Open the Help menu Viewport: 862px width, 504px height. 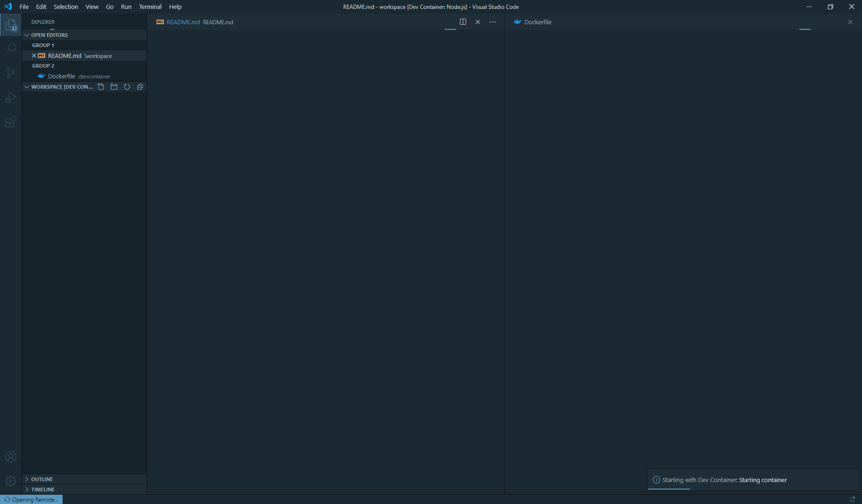176,7
